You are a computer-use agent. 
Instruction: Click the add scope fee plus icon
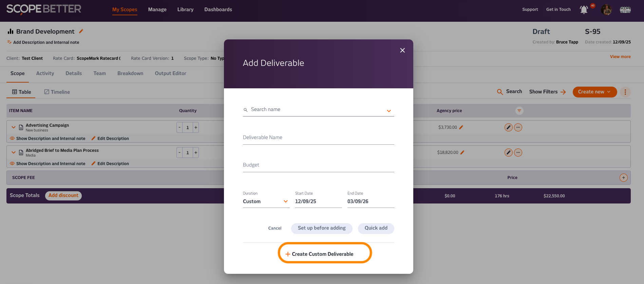(623, 178)
